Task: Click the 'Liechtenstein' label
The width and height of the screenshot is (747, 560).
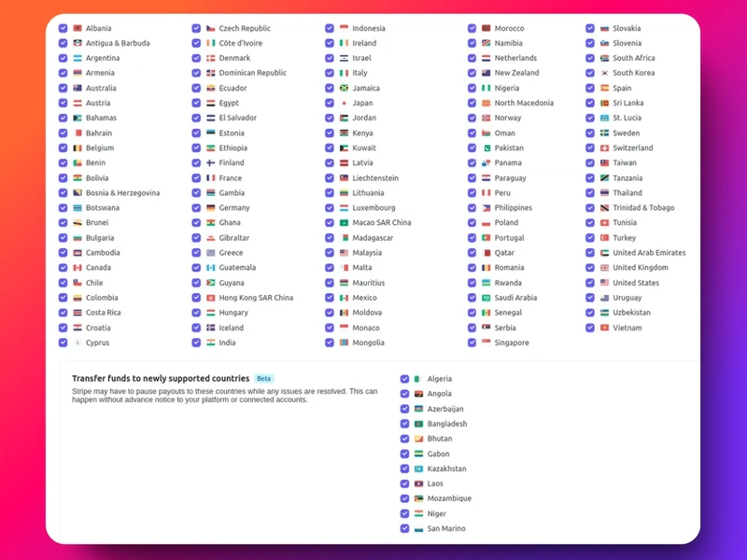Action: click(375, 178)
